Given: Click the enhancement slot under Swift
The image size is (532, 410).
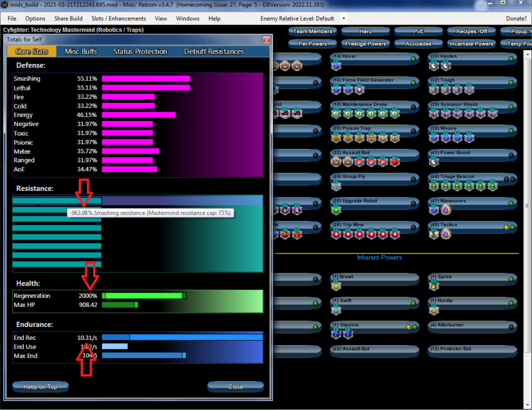Looking at the screenshot, I should coord(336,310).
